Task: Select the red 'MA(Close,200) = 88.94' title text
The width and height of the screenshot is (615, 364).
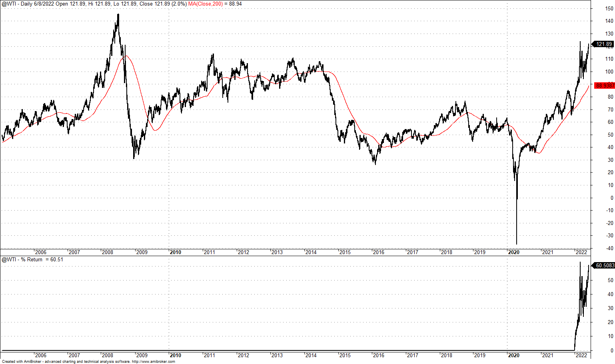Action: pos(215,4)
